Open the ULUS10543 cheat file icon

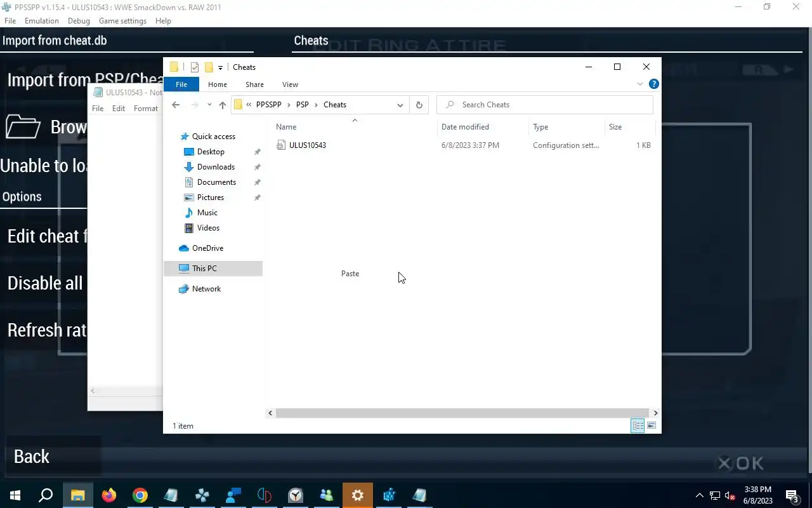(281, 145)
